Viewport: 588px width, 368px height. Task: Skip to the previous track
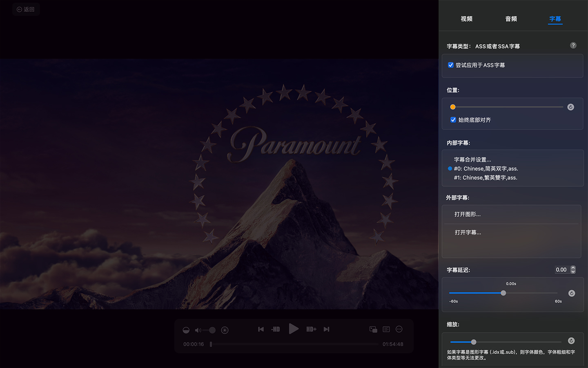coord(261,329)
